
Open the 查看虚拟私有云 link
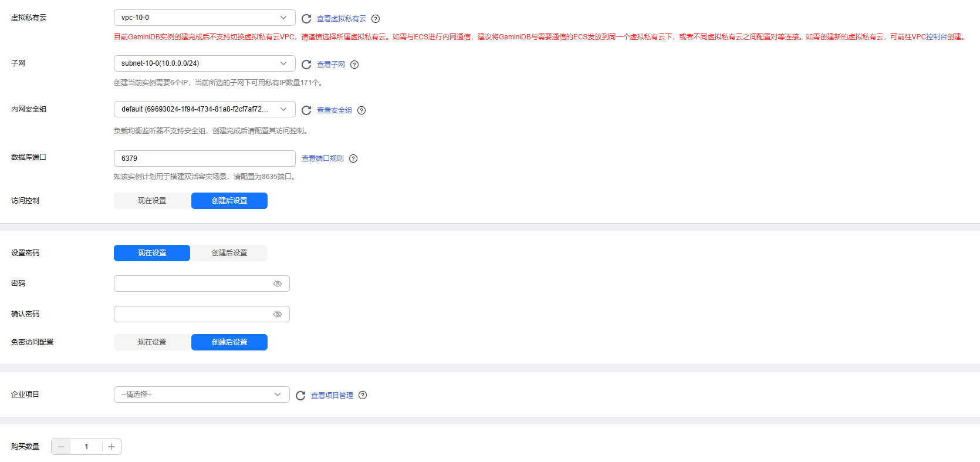(x=342, y=19)
